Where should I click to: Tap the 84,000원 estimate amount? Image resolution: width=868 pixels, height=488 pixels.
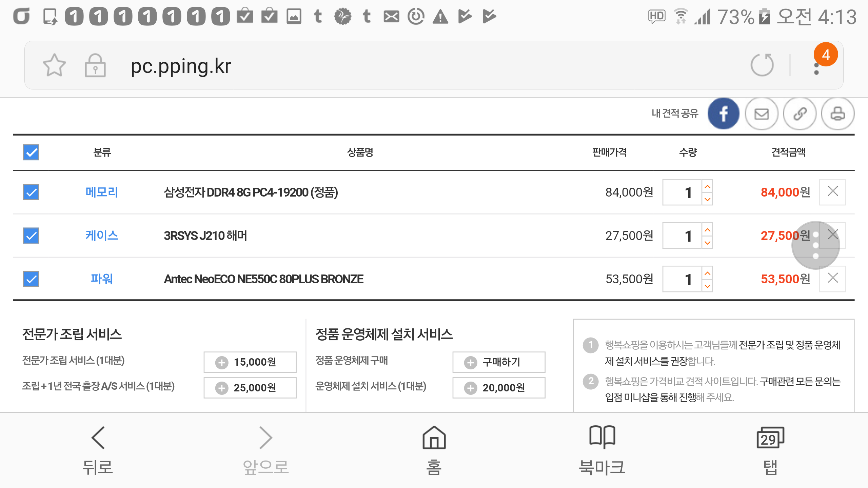(x=785, y=192)
